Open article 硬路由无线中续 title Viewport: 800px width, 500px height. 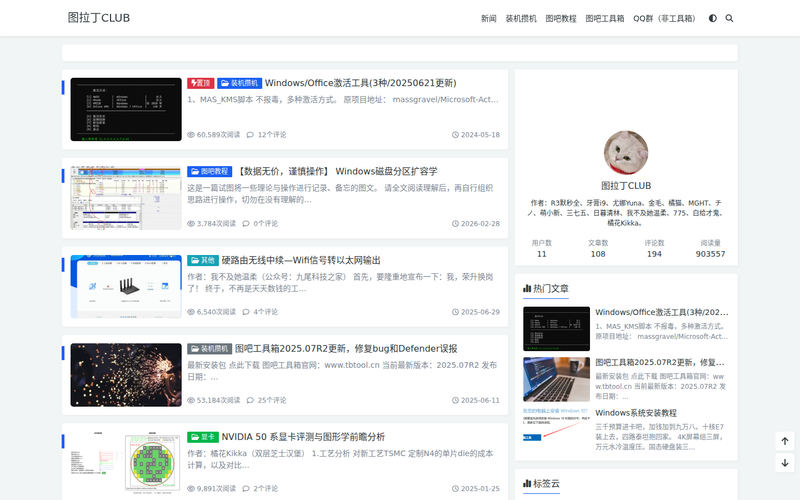301,260
